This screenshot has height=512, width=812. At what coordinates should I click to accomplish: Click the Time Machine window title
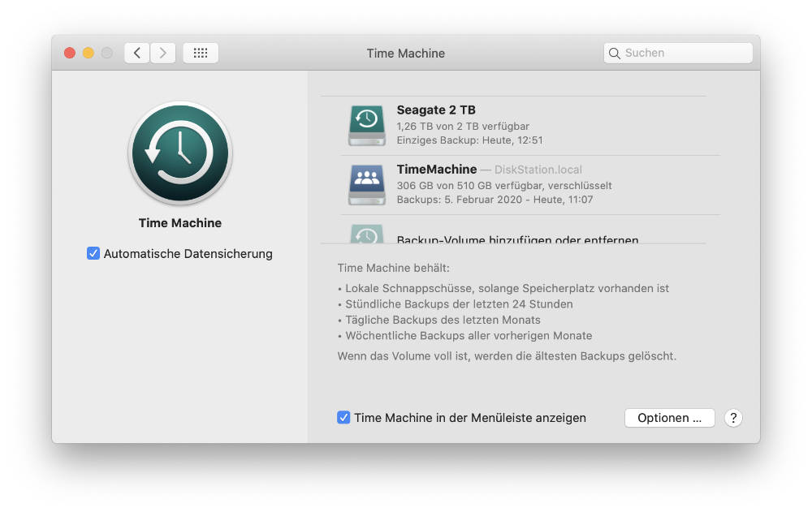pyautogui.click(x=406, y=54)
